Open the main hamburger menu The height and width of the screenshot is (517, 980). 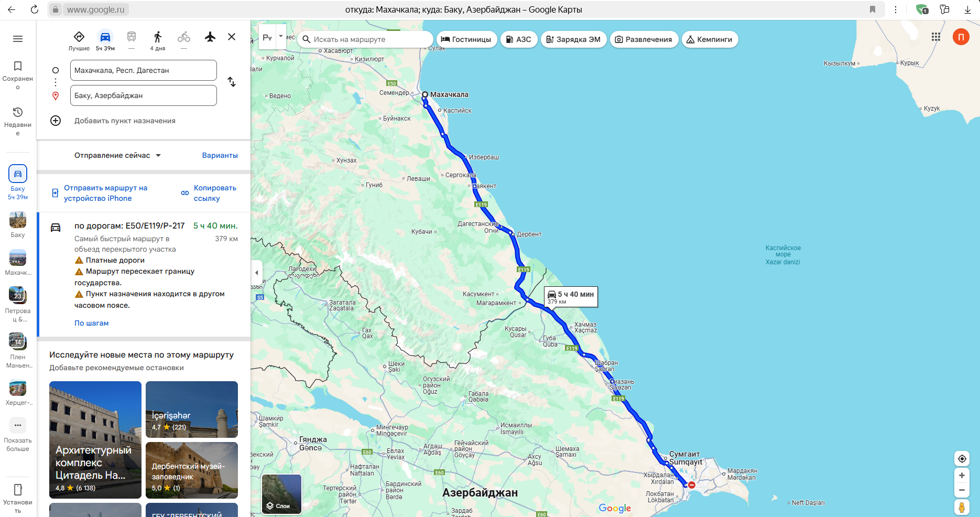18,39
